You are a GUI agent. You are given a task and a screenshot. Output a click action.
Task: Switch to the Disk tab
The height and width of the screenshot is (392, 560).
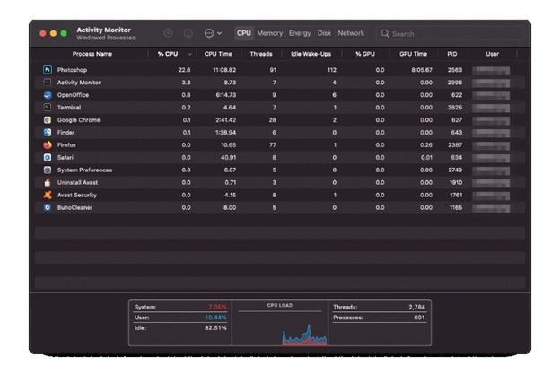pos(324,33)
